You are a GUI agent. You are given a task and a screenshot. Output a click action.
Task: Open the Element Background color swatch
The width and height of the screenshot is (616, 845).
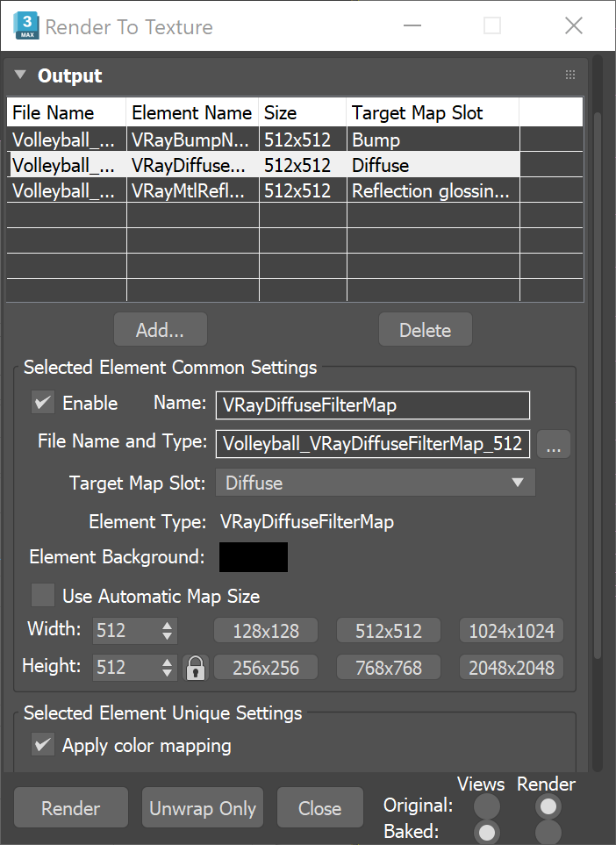[x=254, y=556]
